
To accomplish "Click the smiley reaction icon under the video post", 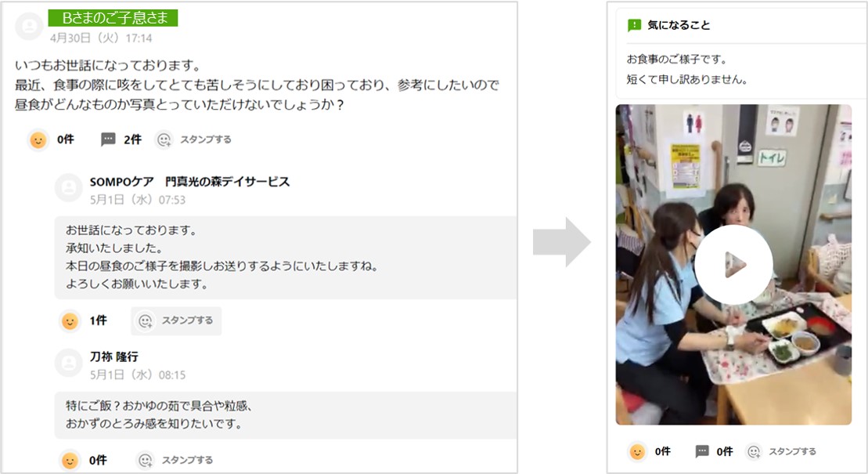I will (637, 452).
